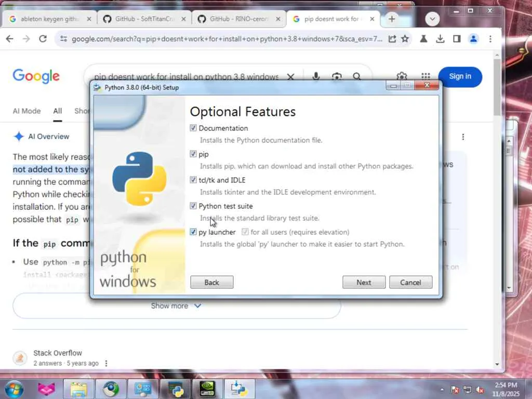The image size is (532, 399).
Task: Select the AI Mode search tab
Action: pos(27,111)
